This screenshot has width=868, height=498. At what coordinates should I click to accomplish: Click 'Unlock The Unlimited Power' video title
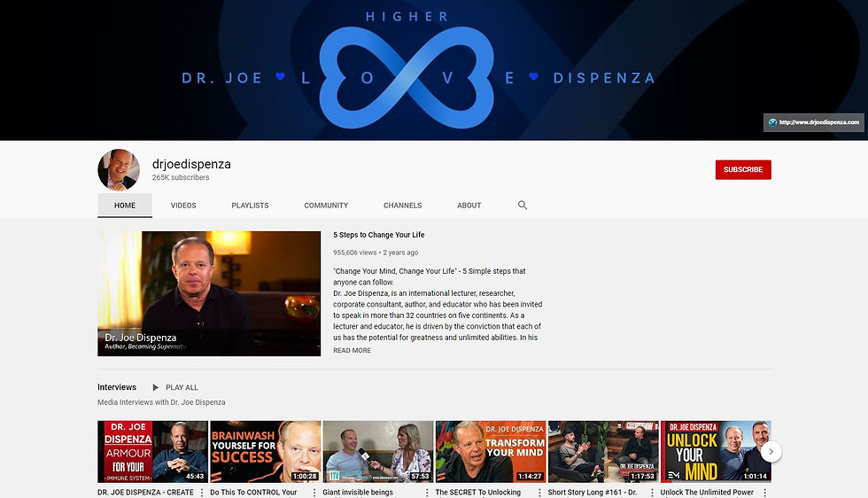pyautogui.click(x=707, y=493)
